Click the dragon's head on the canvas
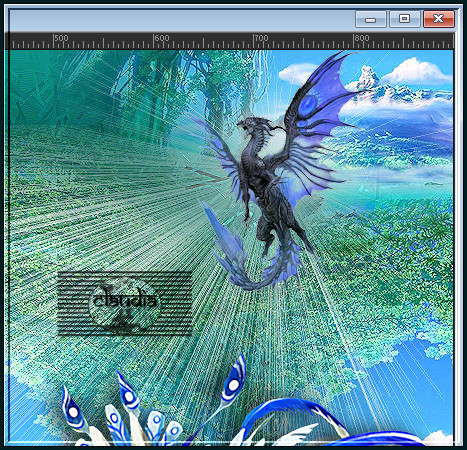Screen dimensions: 467x450 (250, 125)
